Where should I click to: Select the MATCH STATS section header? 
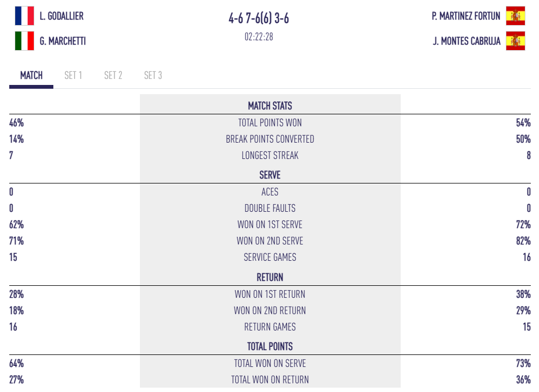(x=270, y=106)
